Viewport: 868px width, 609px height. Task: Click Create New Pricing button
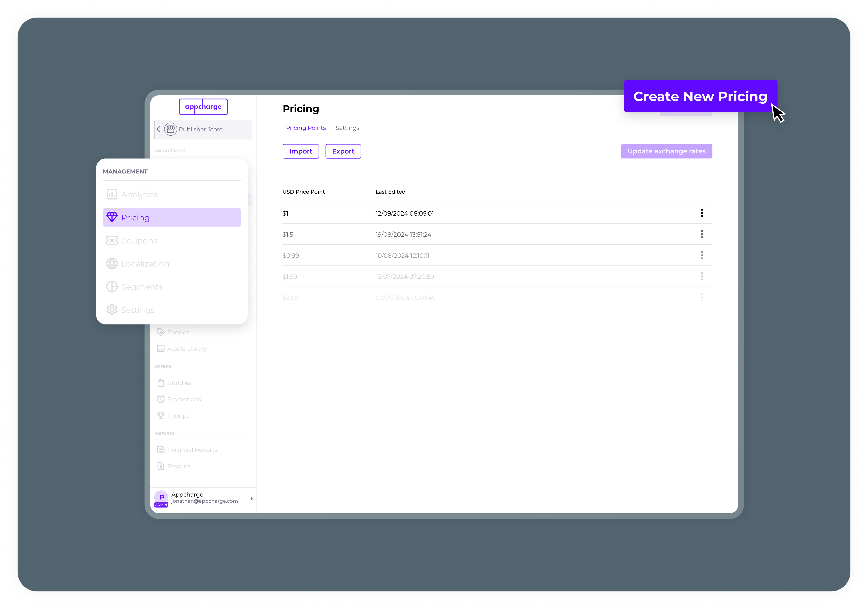(x=700, y=96)
